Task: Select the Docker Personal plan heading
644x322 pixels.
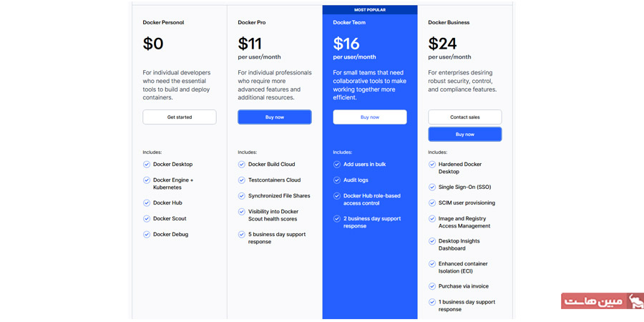Action: 163,23
